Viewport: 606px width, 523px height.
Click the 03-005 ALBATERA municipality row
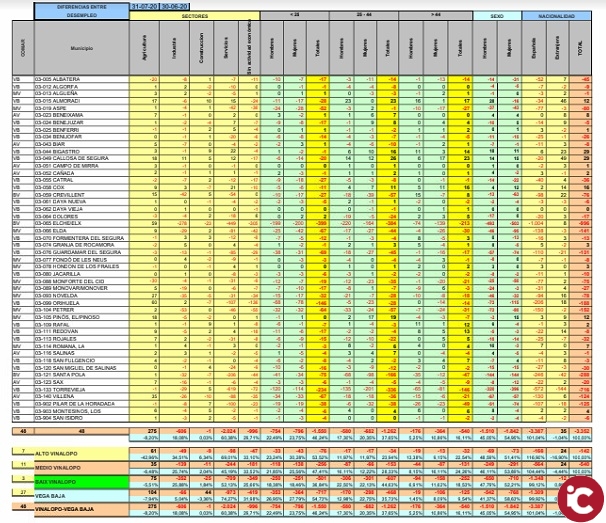[61, 77]
